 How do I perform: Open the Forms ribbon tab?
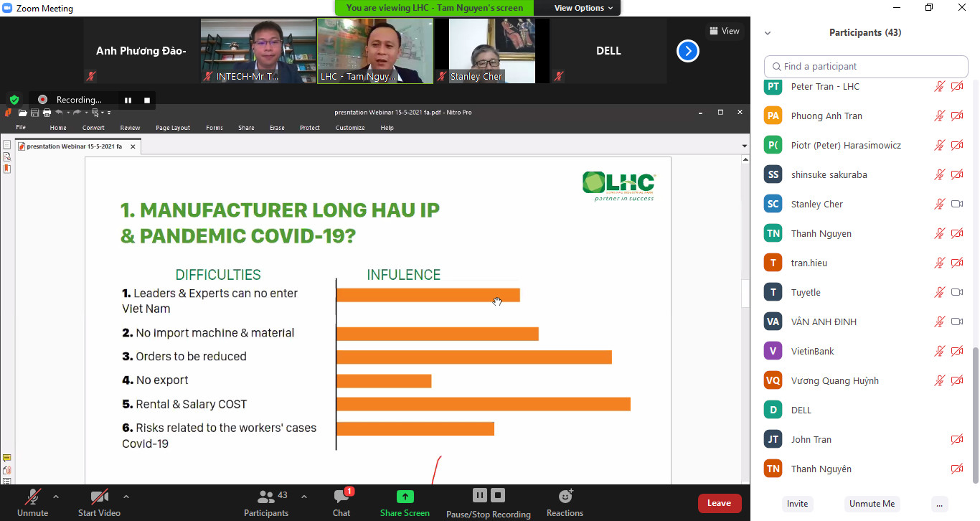(x=215, y=128)
